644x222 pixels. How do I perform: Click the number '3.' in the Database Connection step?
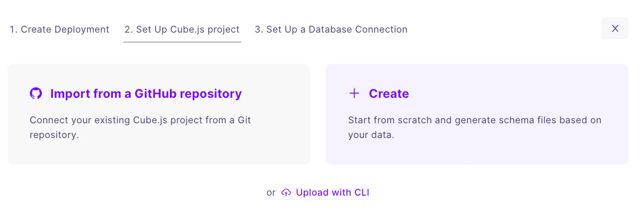[259, 29]
